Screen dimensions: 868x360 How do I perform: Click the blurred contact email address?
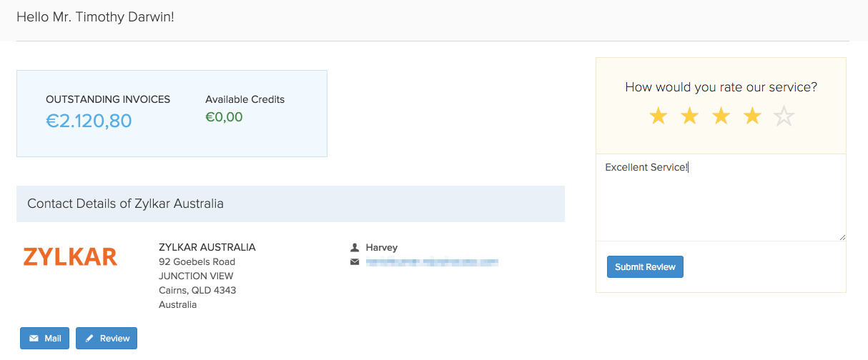point(432,262)
